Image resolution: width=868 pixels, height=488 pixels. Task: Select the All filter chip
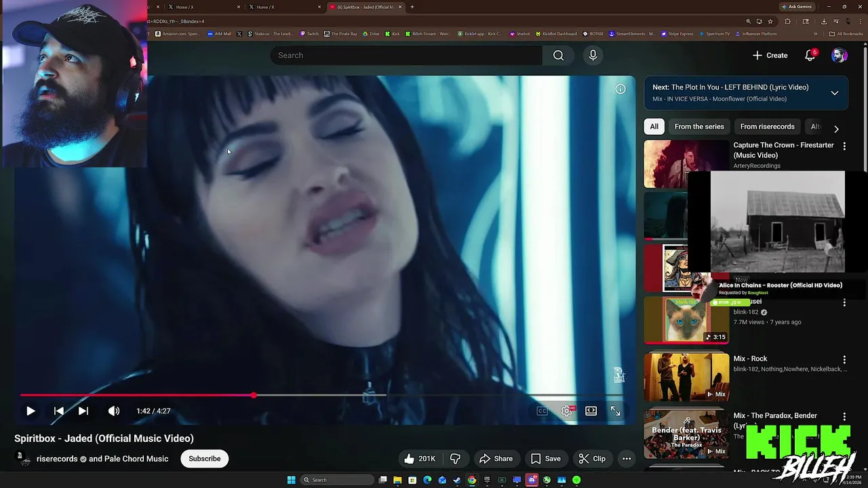(x=654, y=127)
